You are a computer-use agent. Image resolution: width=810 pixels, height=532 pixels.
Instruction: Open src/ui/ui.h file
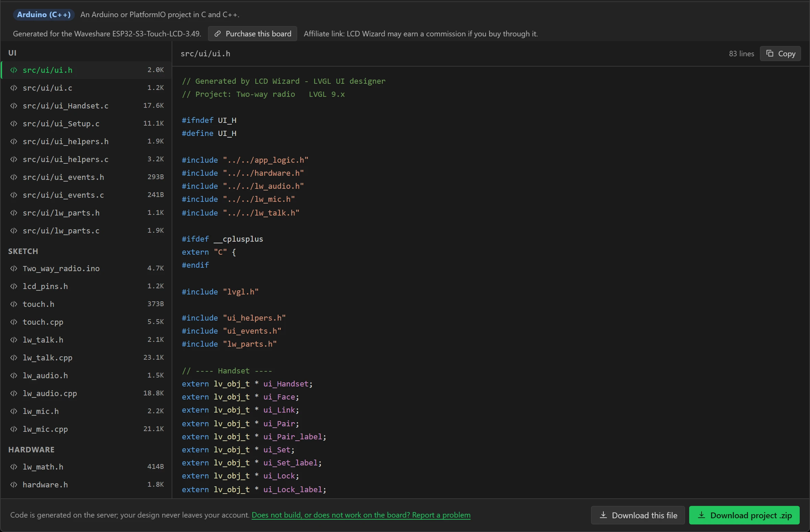(x=86, y=70)
